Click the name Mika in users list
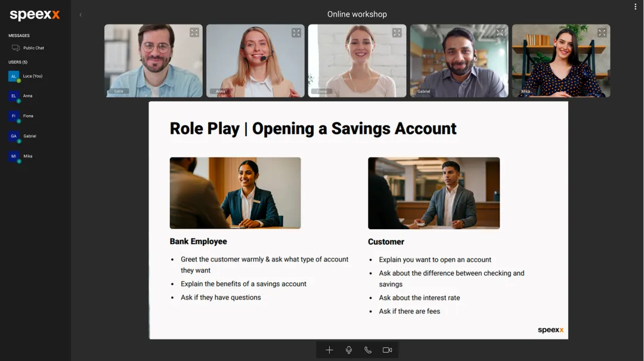This screenshot has width=644, height=361. [x=28, y=156]
